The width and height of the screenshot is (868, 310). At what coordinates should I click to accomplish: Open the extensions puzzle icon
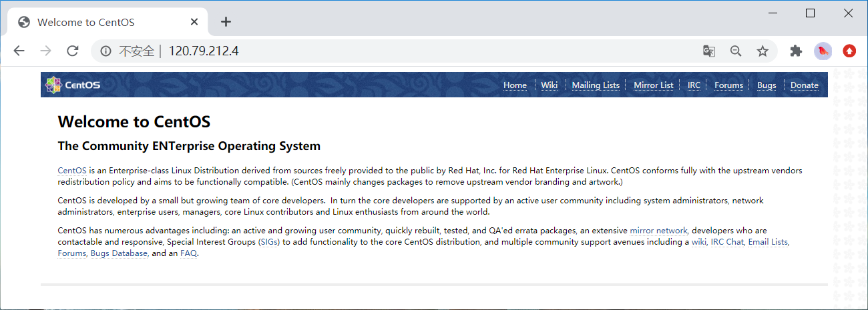point(795,51)
